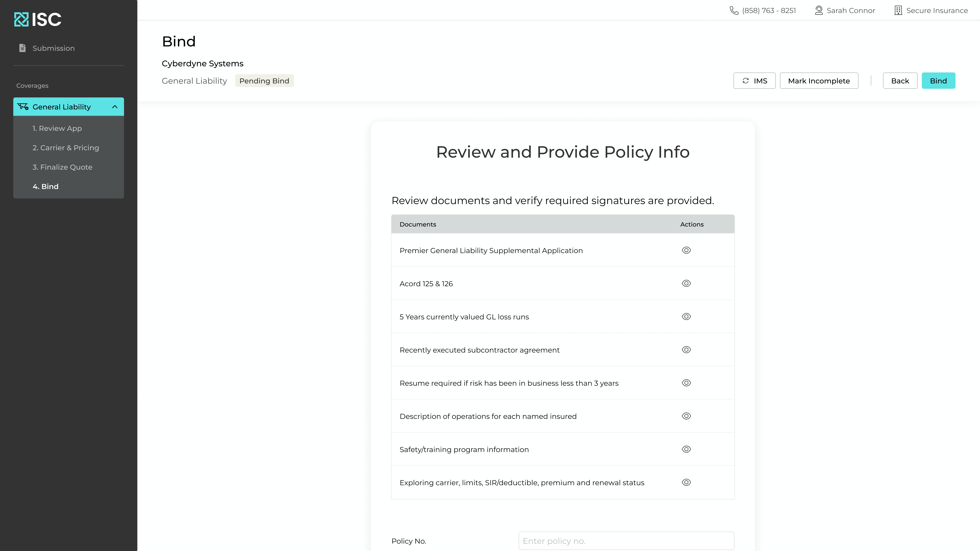Click Safety/training program information row text

pyautogui.click(x=464, y=449)
